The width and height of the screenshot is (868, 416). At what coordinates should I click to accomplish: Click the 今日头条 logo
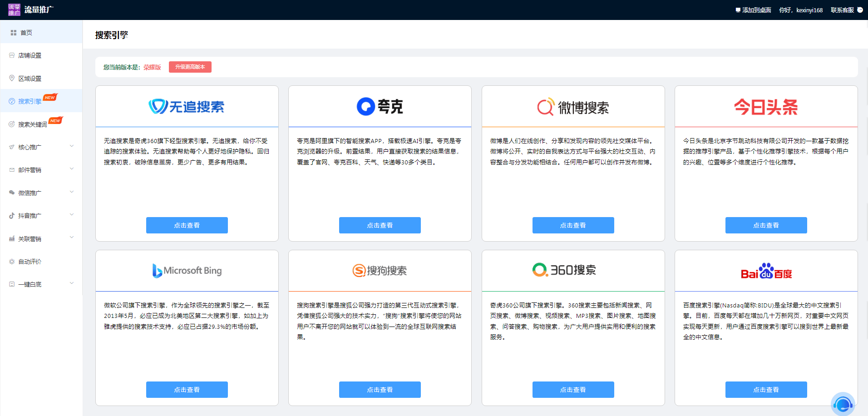(x=766, y=107)
